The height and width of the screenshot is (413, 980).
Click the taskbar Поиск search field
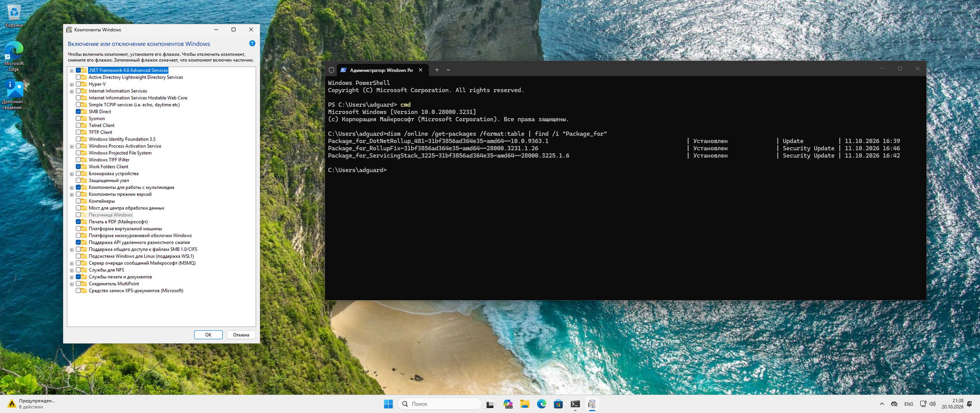click(x=440, y=404)
